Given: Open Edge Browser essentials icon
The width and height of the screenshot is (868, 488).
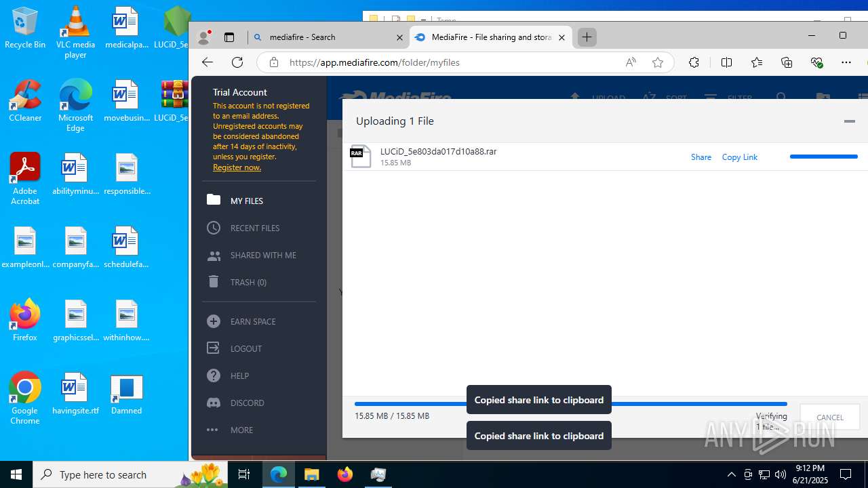Looking at the screenshot, I should tap(816, 62).
